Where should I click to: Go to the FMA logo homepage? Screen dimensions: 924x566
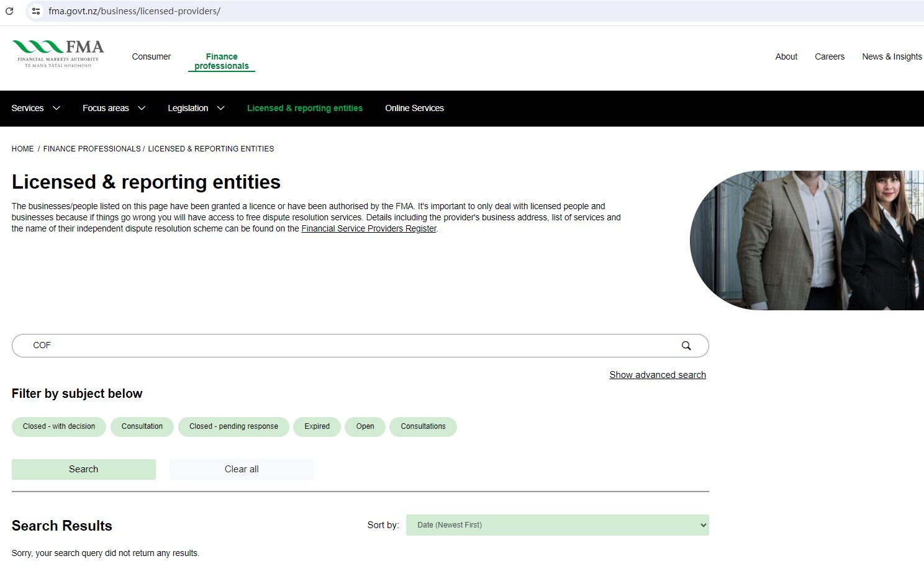coord(58,54)
